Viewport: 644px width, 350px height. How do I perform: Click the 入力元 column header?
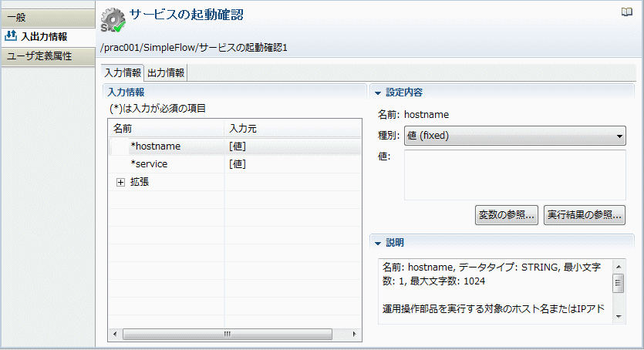[293, 129]
